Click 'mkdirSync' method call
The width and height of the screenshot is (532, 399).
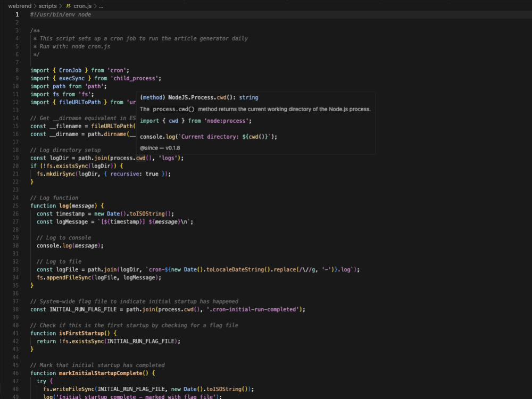(x=61, y=174)
